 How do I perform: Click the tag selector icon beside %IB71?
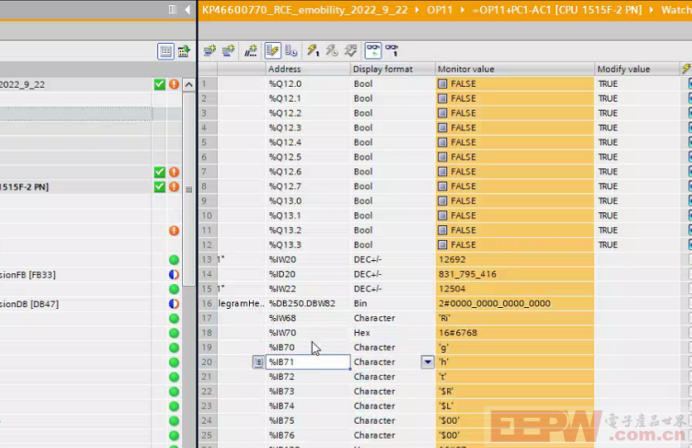point(258,362)
